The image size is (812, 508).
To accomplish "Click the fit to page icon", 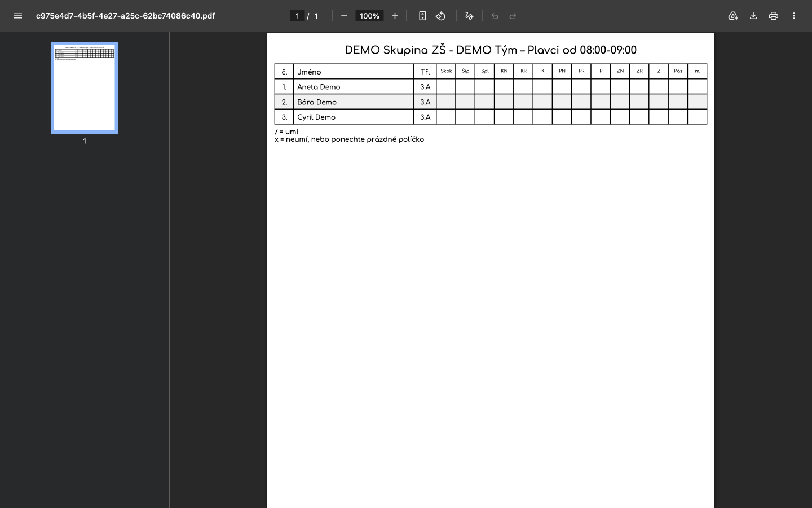I will click(422, 16).
